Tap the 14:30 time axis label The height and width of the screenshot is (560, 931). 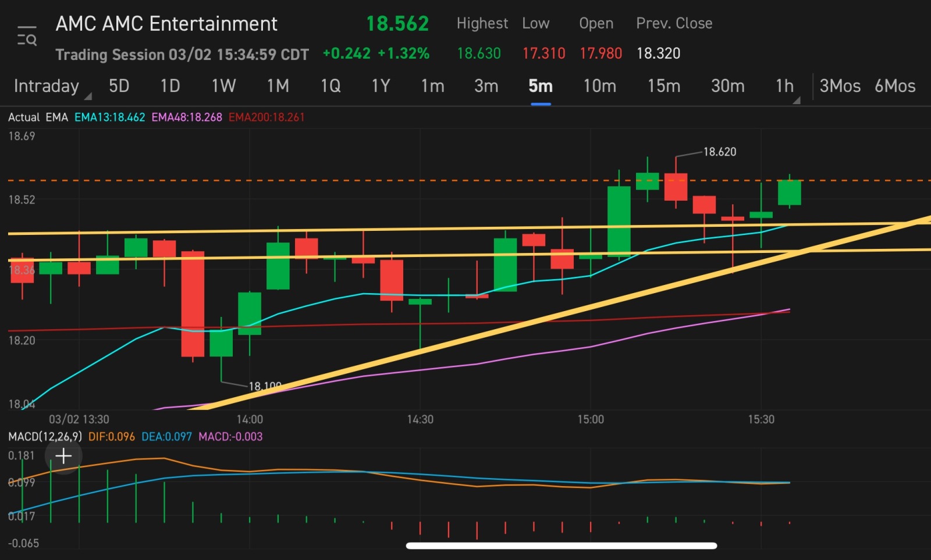pos(420,419)
